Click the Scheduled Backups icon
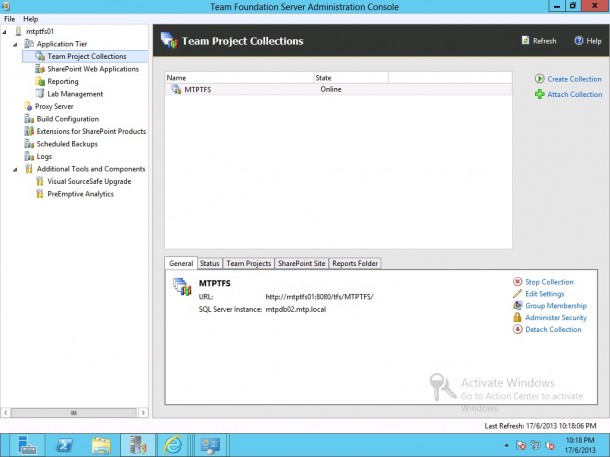The width and height of the screenshot is (610, 457). point(29,144)
